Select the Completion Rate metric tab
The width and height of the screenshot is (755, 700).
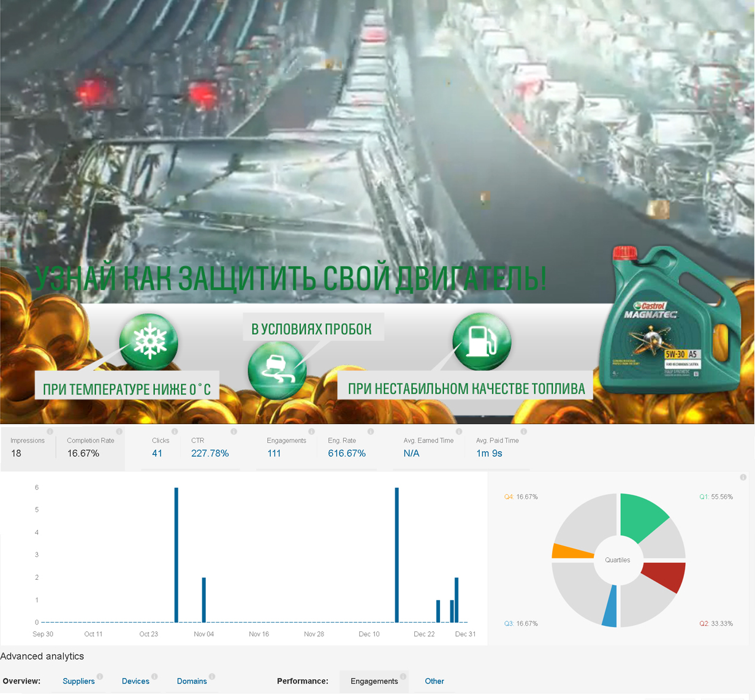91,449
